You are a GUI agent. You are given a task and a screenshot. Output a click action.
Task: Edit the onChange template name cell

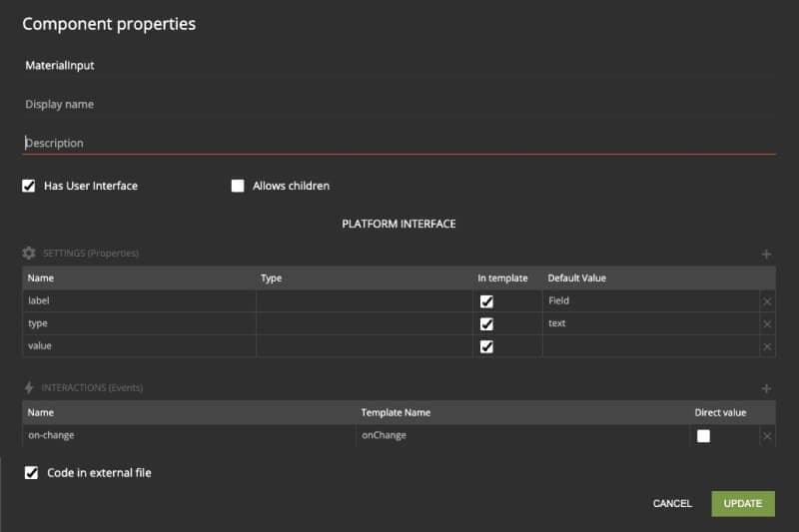pyautogui.click(x=522, y=435)
